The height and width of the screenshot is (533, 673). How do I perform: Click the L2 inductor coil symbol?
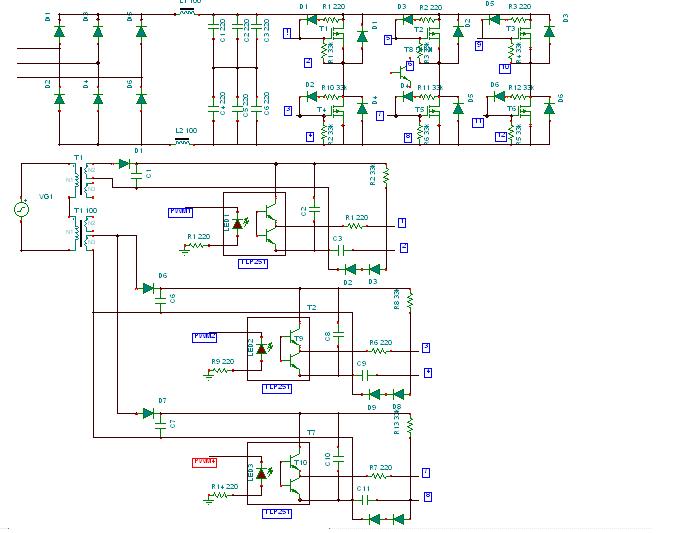click(182, 141)
